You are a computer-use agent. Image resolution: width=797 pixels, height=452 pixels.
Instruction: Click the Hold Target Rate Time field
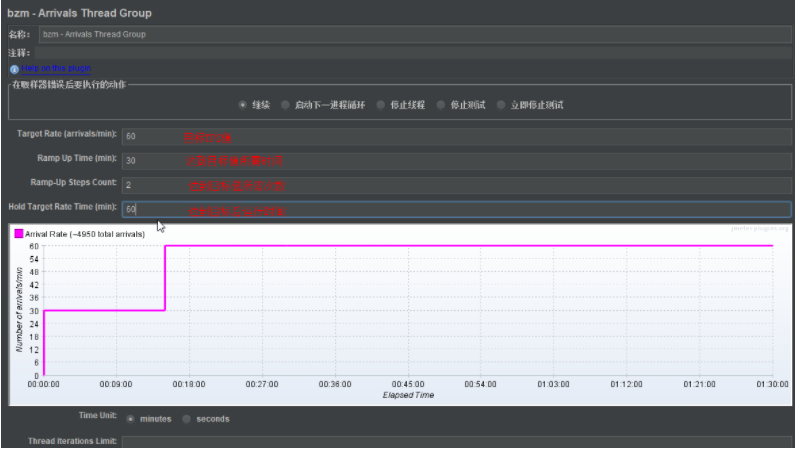pos(456,209)
